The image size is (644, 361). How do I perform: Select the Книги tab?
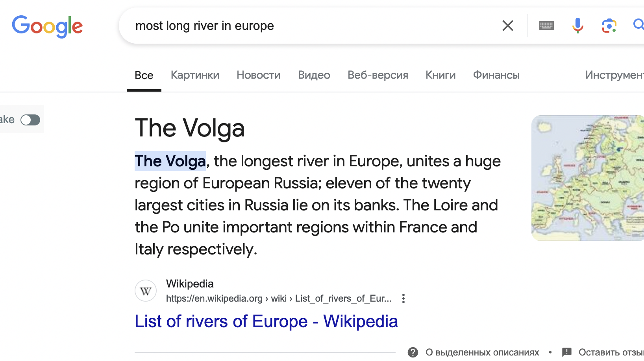click(x=440, y=75)
